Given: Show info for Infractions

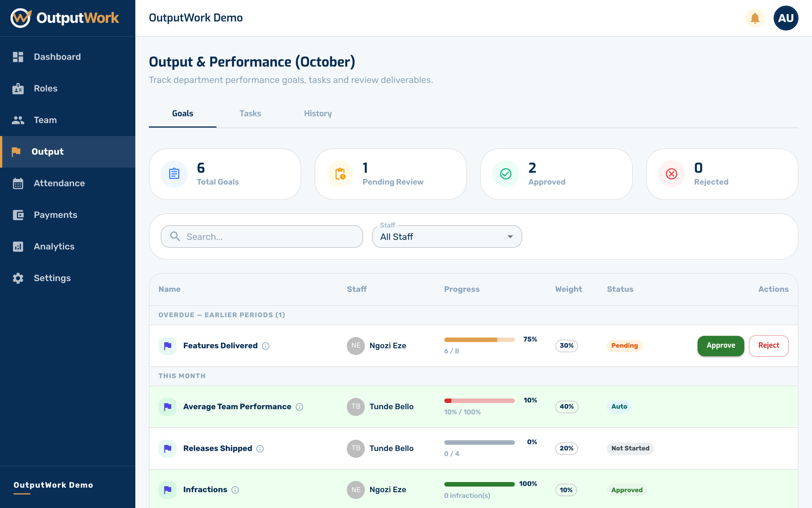Looking at the screenshot, I should (x=235, y=490).
